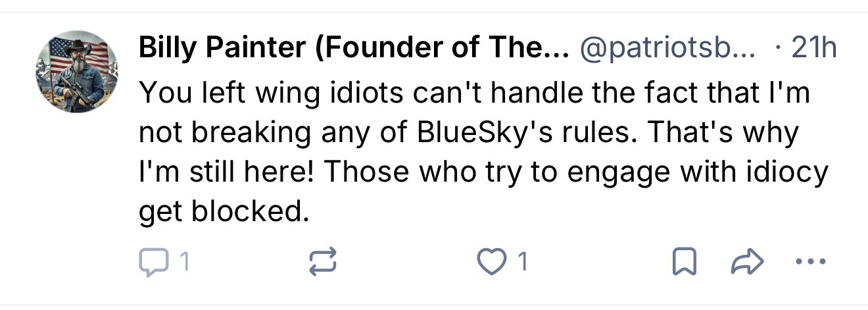Open Billy Painter's profile avatar
This screenshot has height=310, width=868.
[77, 71]
